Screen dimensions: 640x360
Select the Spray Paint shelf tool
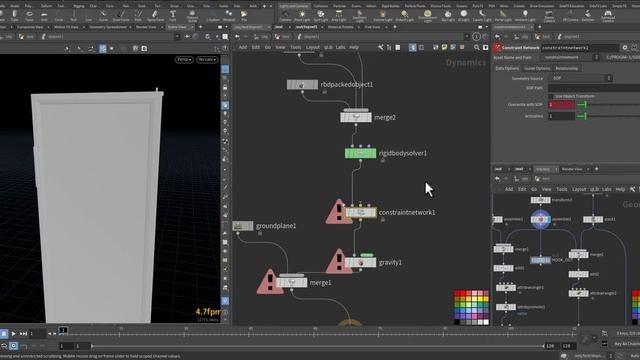(155, 16)
